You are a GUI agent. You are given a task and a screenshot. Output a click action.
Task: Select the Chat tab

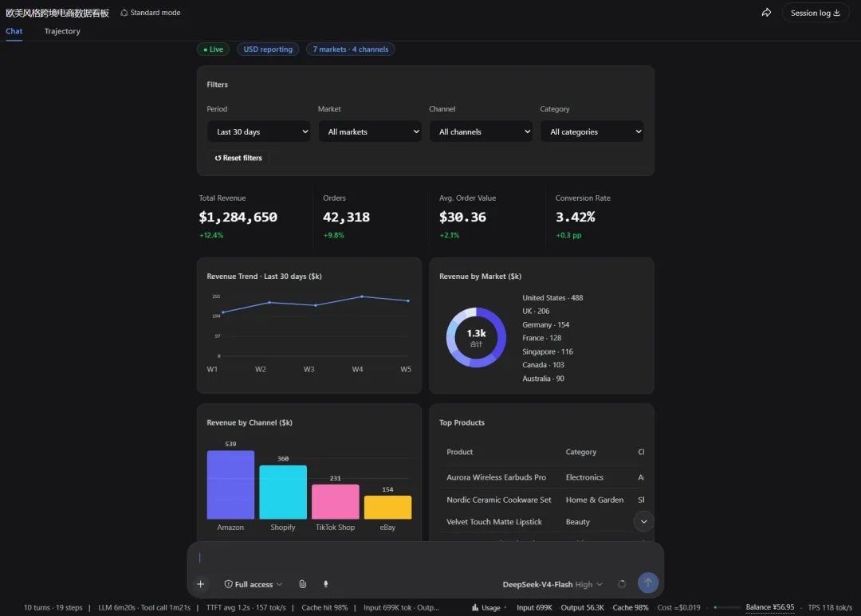pyautogui.click(x=14, y=31)
